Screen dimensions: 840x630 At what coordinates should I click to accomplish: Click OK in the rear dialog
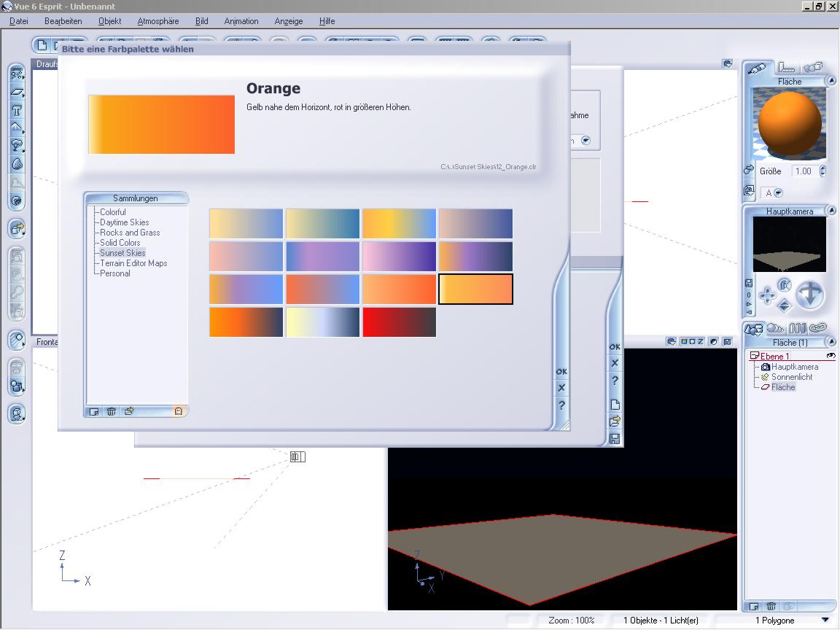(615, 346)
